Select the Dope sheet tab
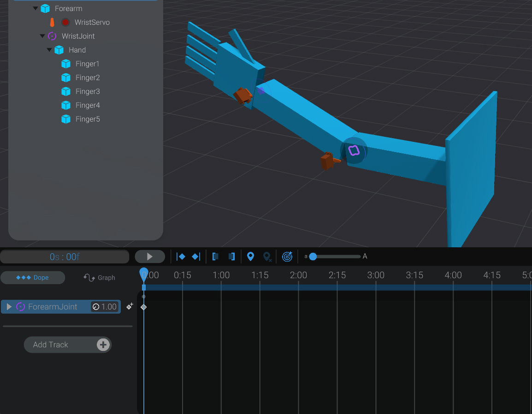532x414 pixels. (33, 277)
